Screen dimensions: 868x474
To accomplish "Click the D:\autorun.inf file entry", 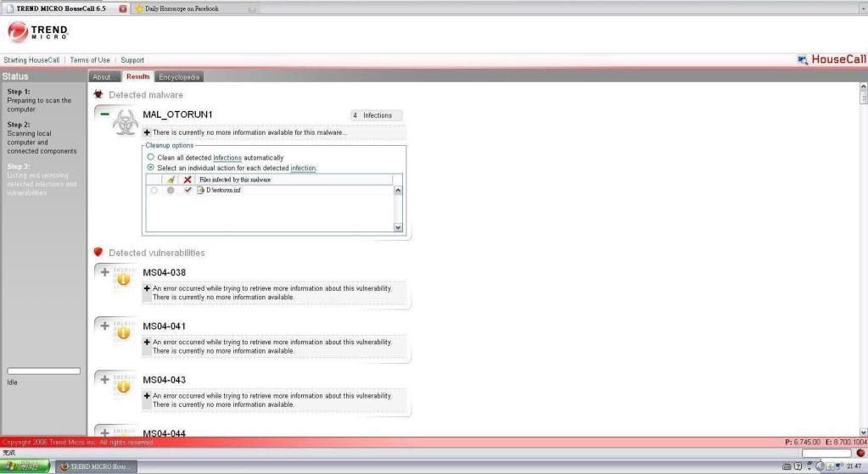I will click(224, 190).
